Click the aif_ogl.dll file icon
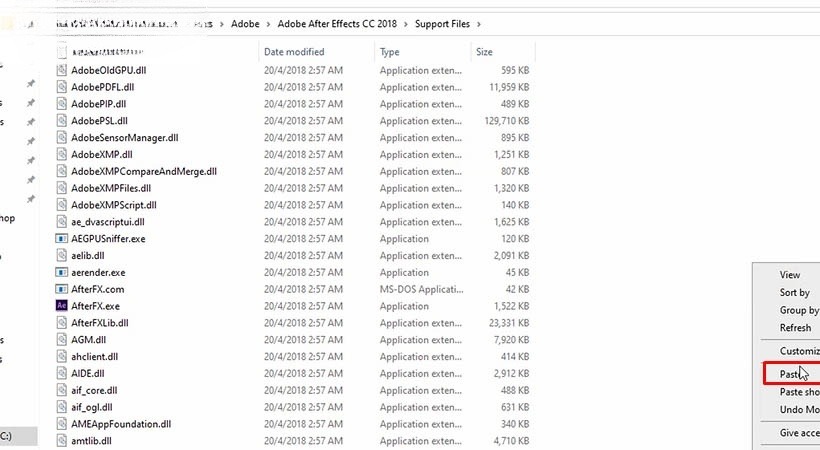This screenshot has height=450, width=820. [x=62, y=407]
